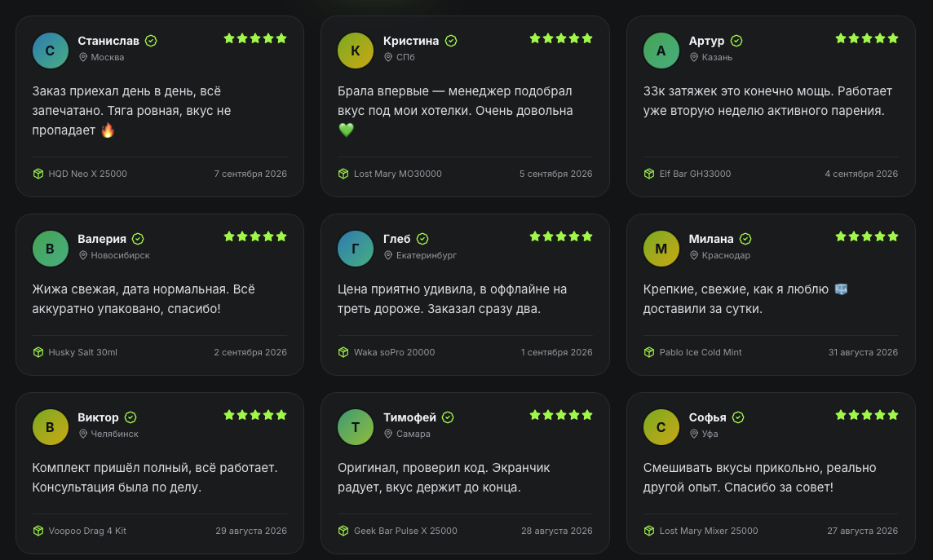Click the verified checkmark next to Кристина
The width and height of the screenshot is (933, 560).
451,41
